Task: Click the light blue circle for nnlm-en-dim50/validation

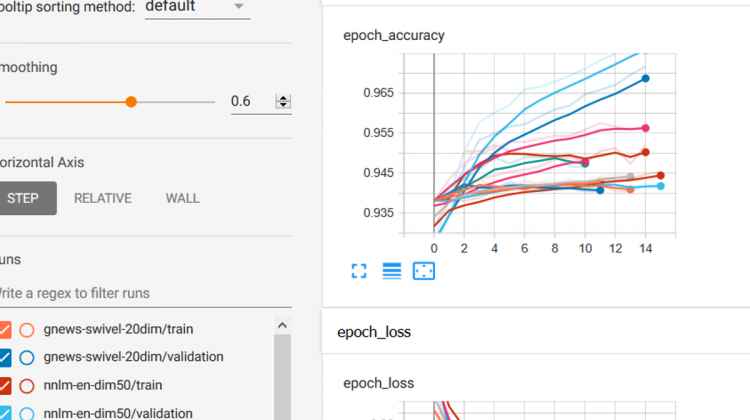Action: pos(27,412)
